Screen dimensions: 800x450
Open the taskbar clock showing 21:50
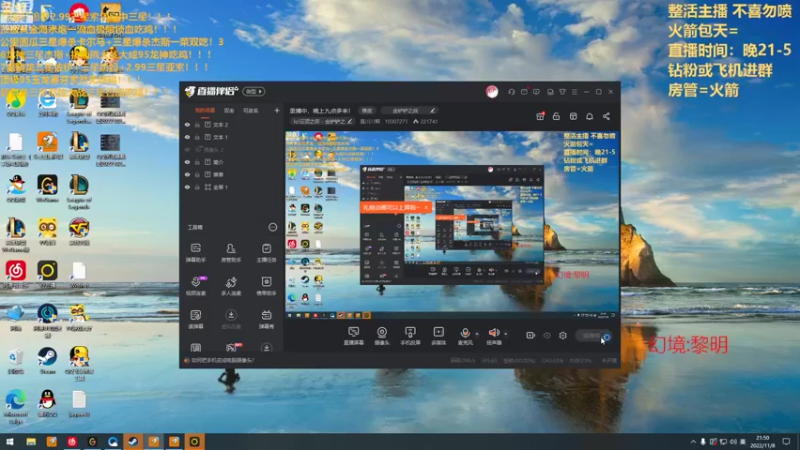click(762, 442)
